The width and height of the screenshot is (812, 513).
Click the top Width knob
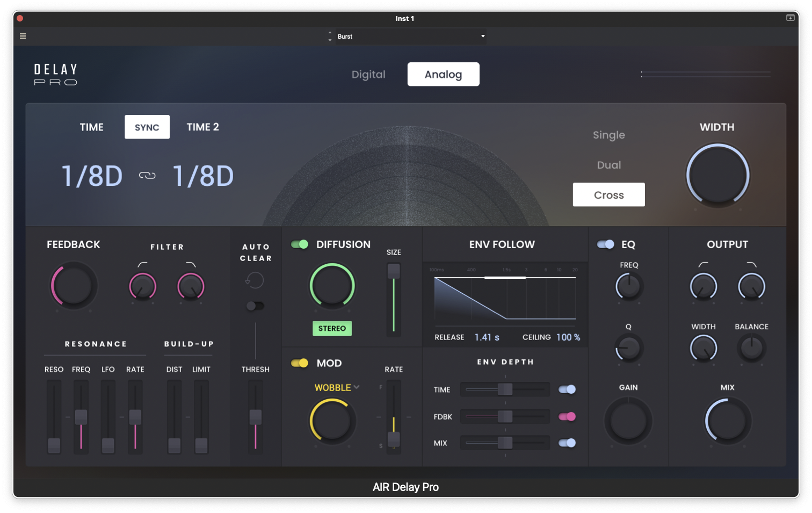[717, 175]
